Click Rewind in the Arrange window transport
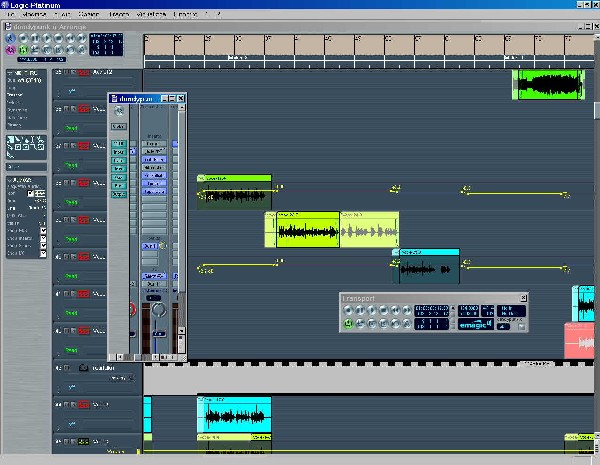 (x=70, y=38)
